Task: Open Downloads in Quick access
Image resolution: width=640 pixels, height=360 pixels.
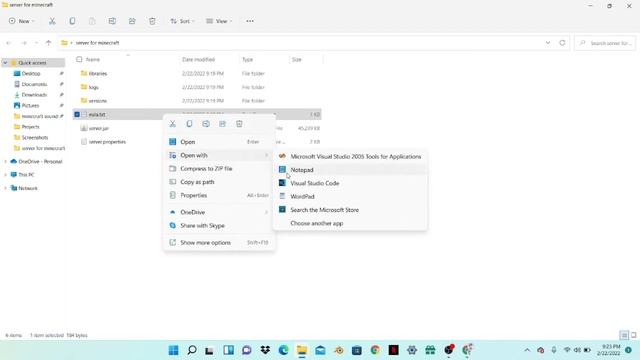Action: click(x=34, y=95)
